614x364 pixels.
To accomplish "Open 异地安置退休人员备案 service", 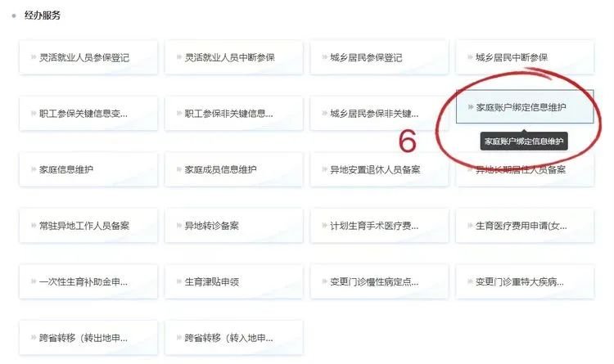I will [379, 169].
